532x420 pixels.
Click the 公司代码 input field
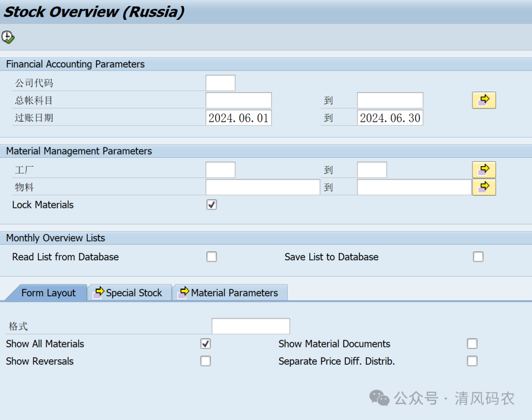pyautogui.click(x=220, y=83)
